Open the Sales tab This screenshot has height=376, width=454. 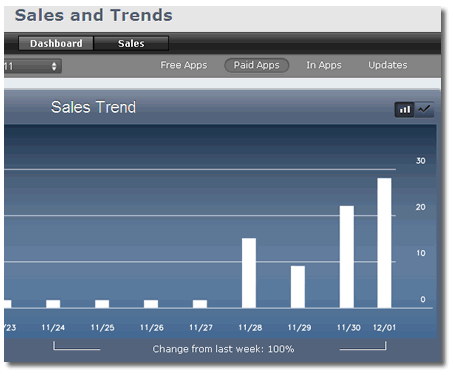(131, 43)
